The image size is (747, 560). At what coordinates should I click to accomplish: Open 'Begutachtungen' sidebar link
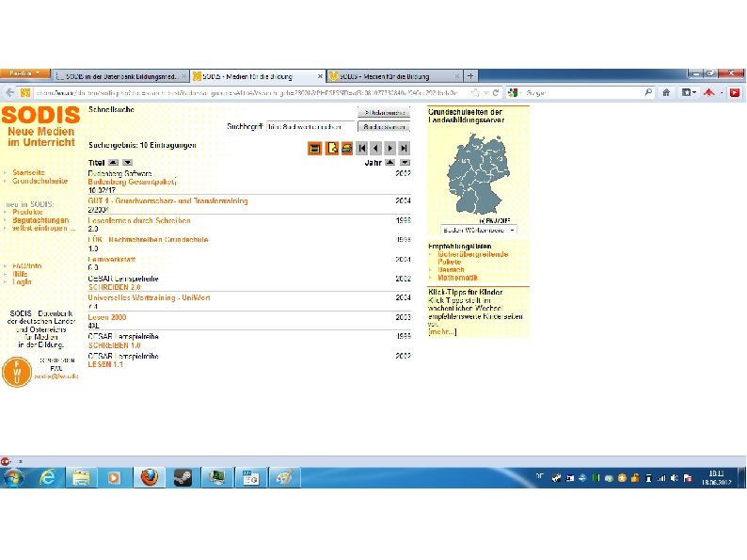click(40, 219)
